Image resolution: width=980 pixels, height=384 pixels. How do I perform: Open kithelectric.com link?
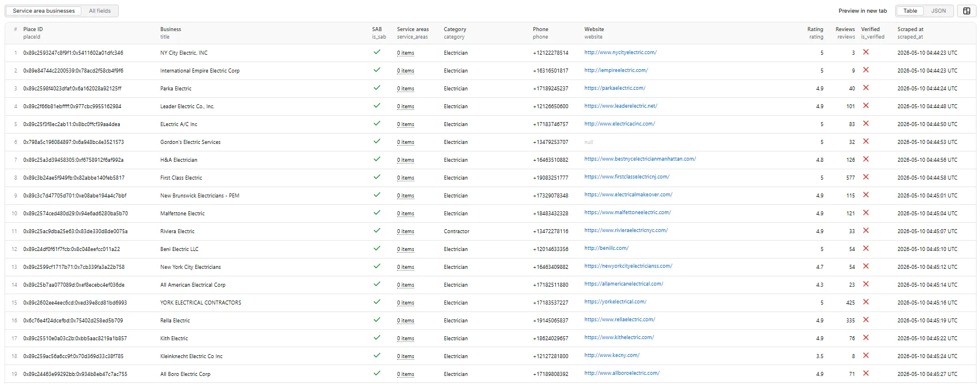[x=619, y=337]
